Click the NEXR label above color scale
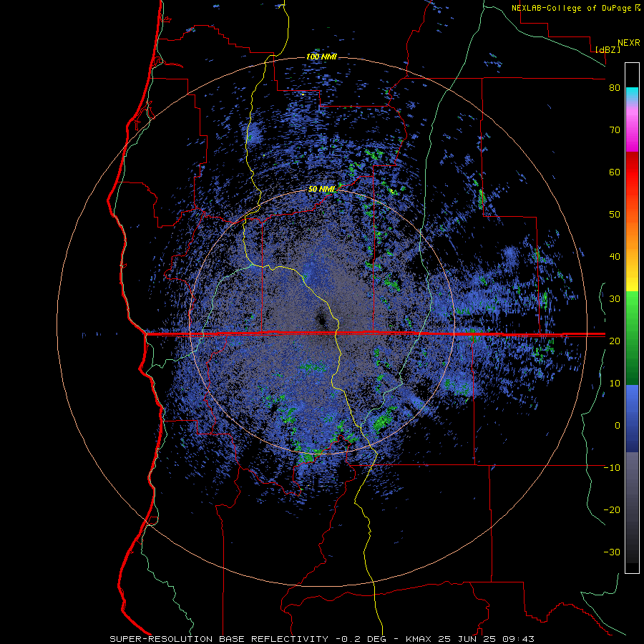This screenshot has height=644, width=644. pyautogui.click(x=628, y=43)
